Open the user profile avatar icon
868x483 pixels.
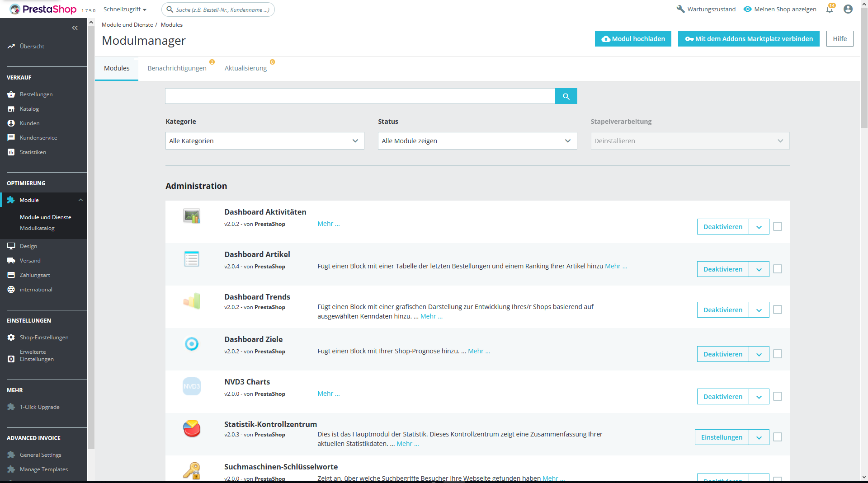(x=848, y=9)
